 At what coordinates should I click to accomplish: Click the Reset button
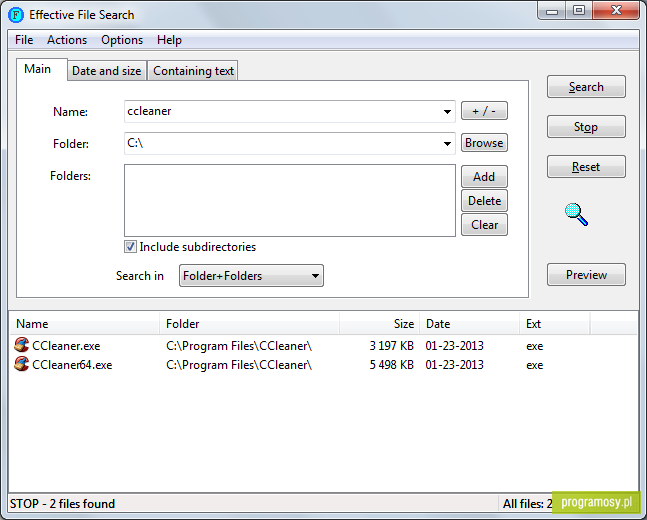(x=586, y=167)
